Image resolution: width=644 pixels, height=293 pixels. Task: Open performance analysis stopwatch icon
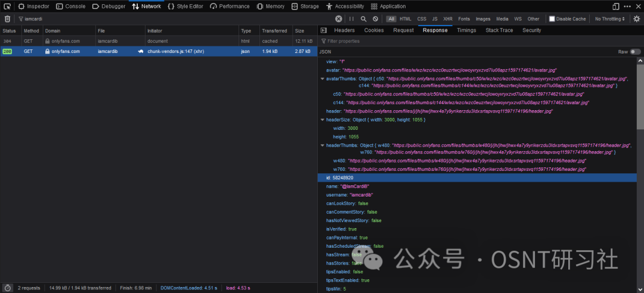coord(7,288)
